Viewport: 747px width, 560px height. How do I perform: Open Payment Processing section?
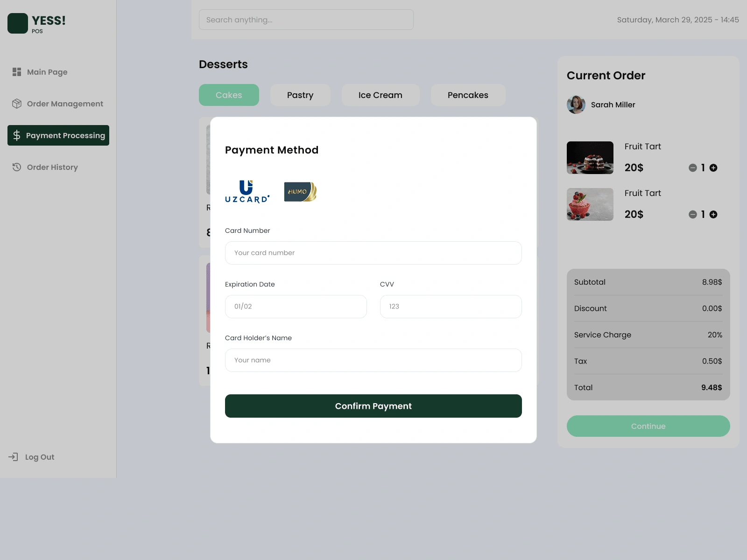pyautogui.click(x=58, y=135)
